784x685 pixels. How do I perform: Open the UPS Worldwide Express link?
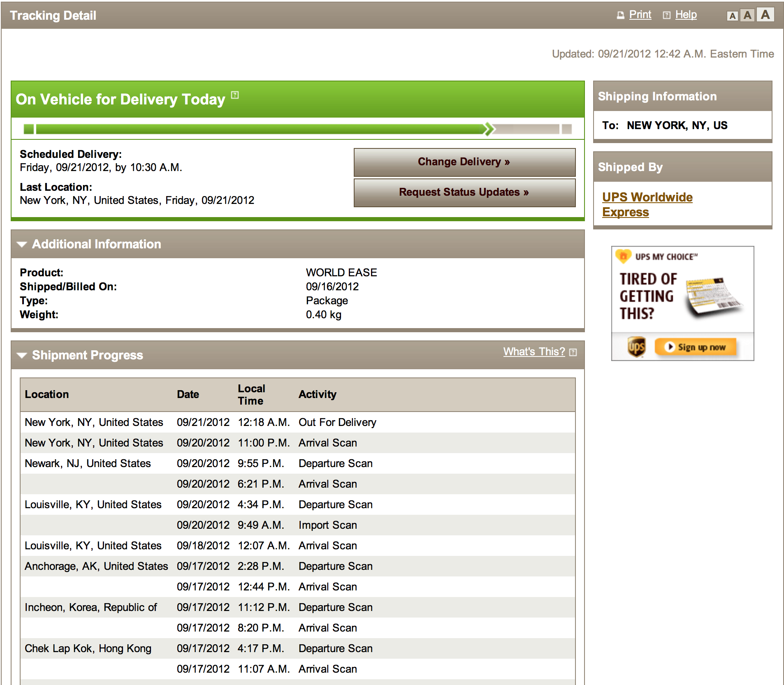[x=647, y=204]
